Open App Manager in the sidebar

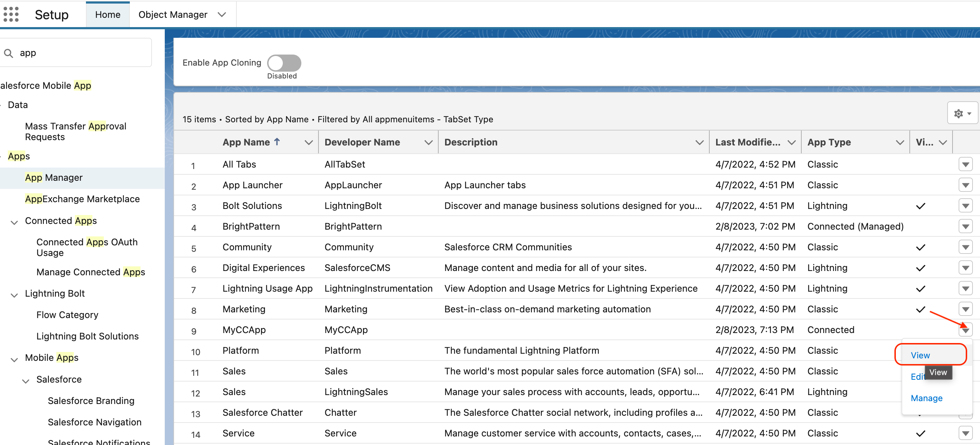point(53,178)
